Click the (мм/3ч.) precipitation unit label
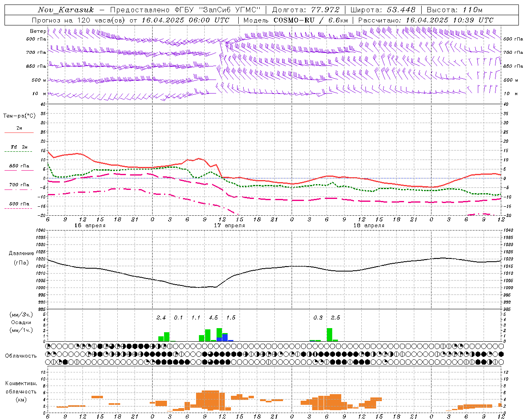 pos(21,315)
